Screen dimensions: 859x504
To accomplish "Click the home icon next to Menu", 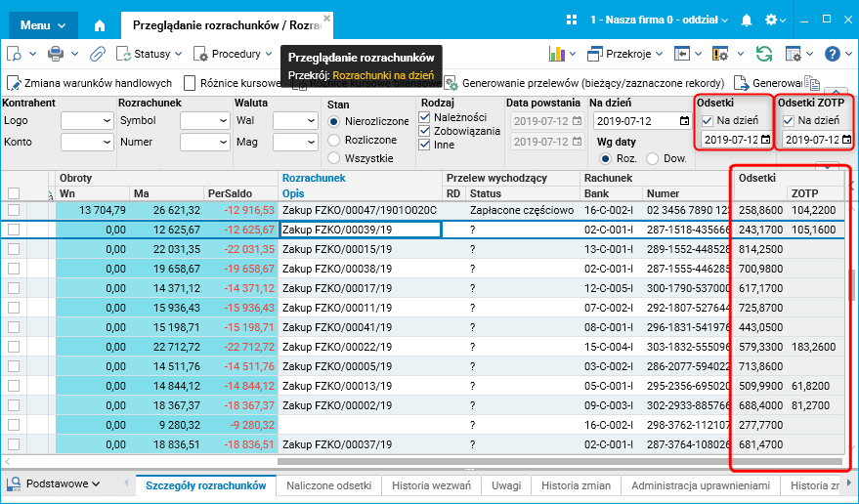I will click(x=100, y=24).
